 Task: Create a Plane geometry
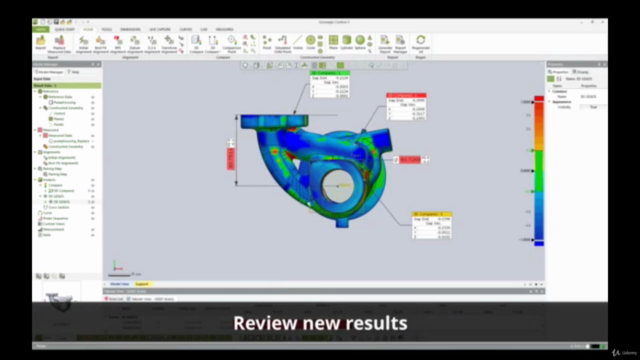click(333, 42)
